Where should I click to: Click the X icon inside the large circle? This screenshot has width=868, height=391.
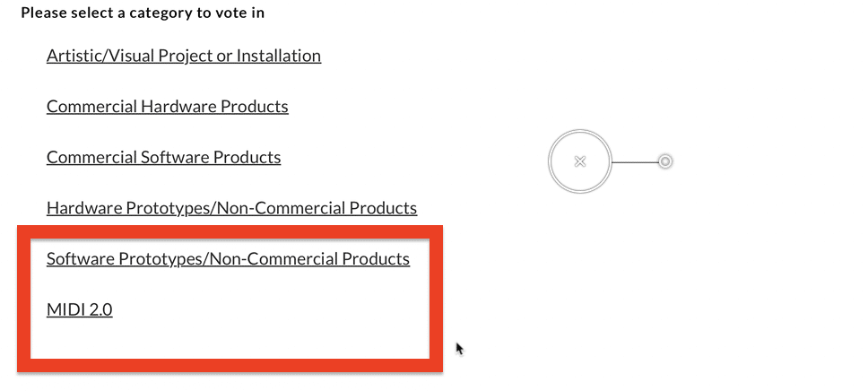579,161
